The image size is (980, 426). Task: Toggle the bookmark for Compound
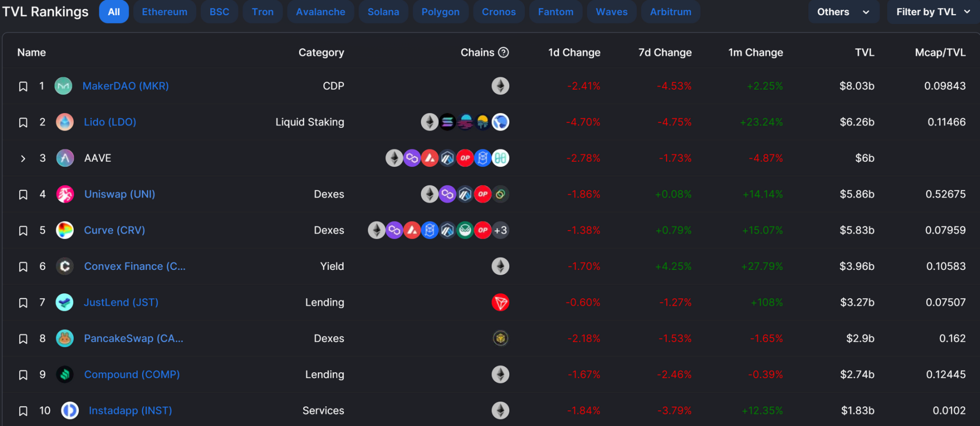23,375
